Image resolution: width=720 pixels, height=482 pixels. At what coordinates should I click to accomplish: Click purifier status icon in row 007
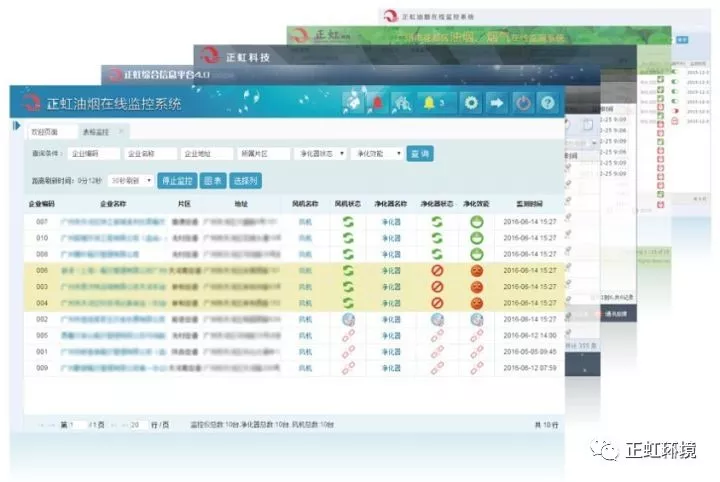tap(437, 222)
